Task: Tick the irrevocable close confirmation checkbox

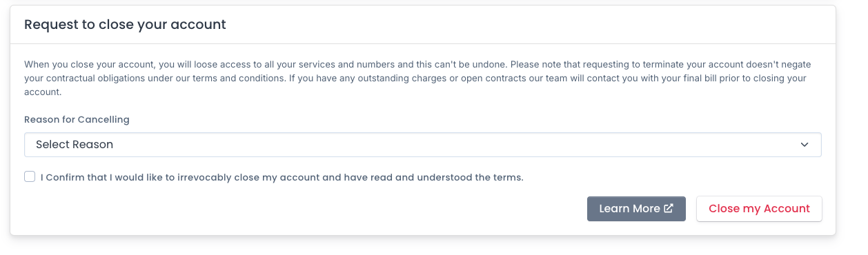Action: pos(30,176)
